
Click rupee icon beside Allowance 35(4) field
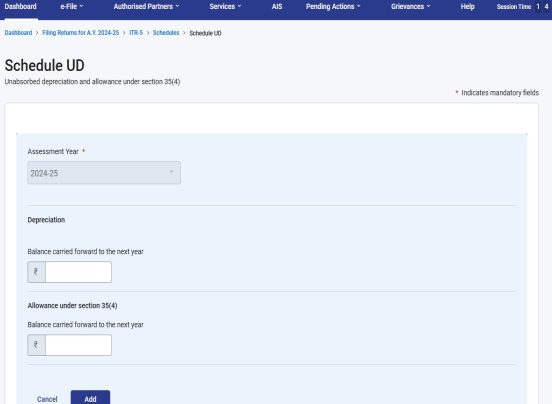click(x=36, y=345)
